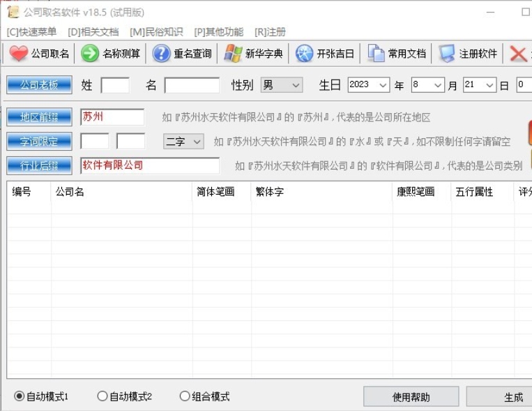Open the 新华字典 dictionary tool
This screenshot has width=532, height=411.
[233, 54]
